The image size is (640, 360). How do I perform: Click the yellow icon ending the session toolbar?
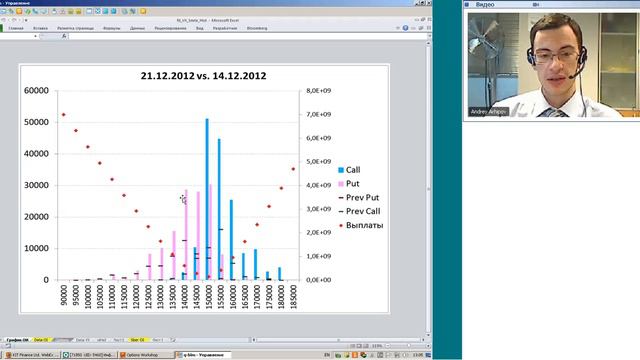point(143,11)
